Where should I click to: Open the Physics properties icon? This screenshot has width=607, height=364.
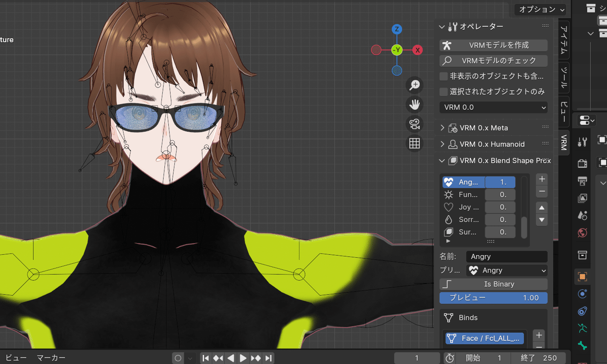582,294
